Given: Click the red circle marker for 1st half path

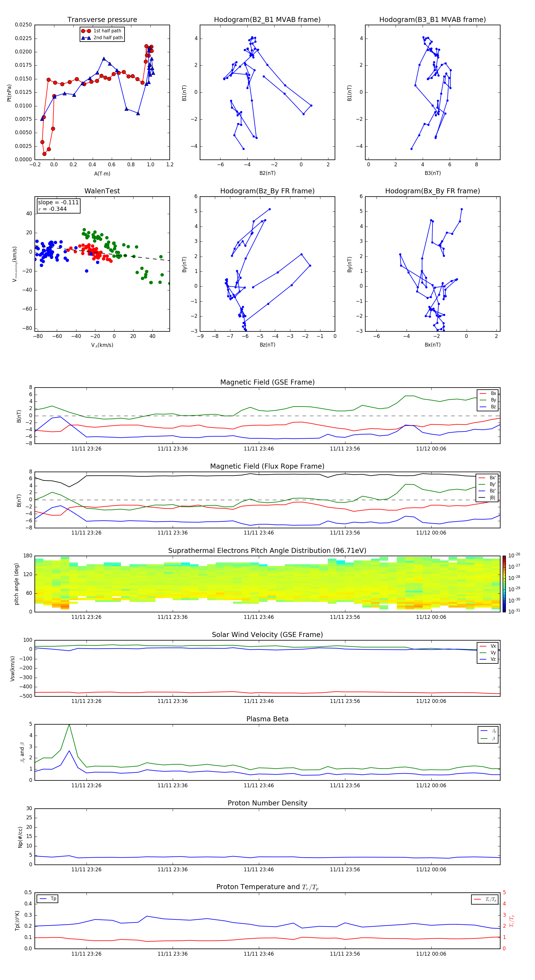Looking at the screenshot, I should point(86,31).
